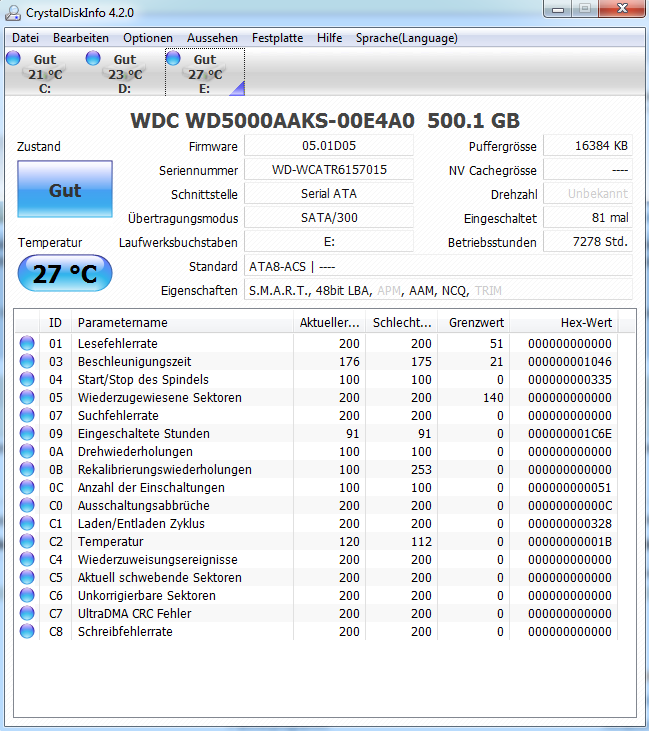Click status orb of Rekalibrierungswiederholungen row

27,469
